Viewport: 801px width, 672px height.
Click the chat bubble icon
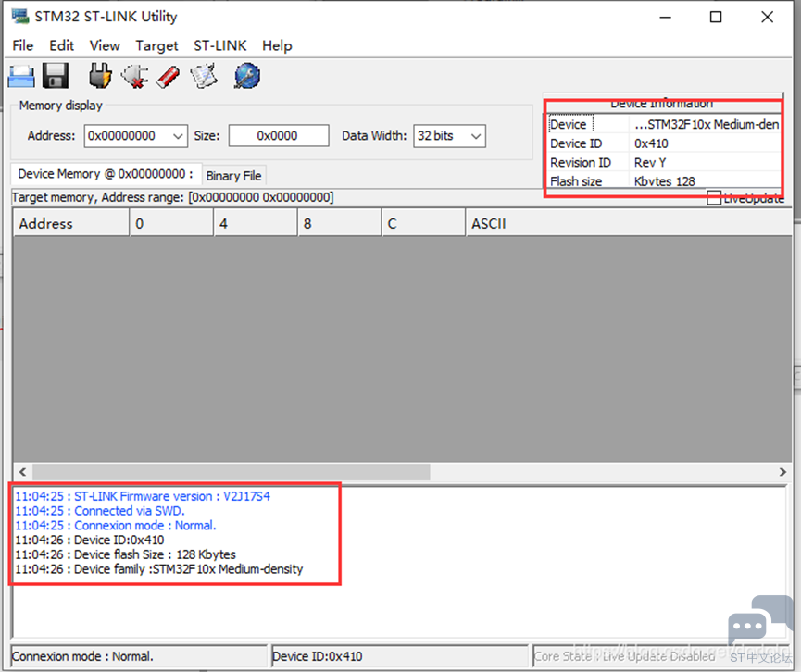click(759, 620)
